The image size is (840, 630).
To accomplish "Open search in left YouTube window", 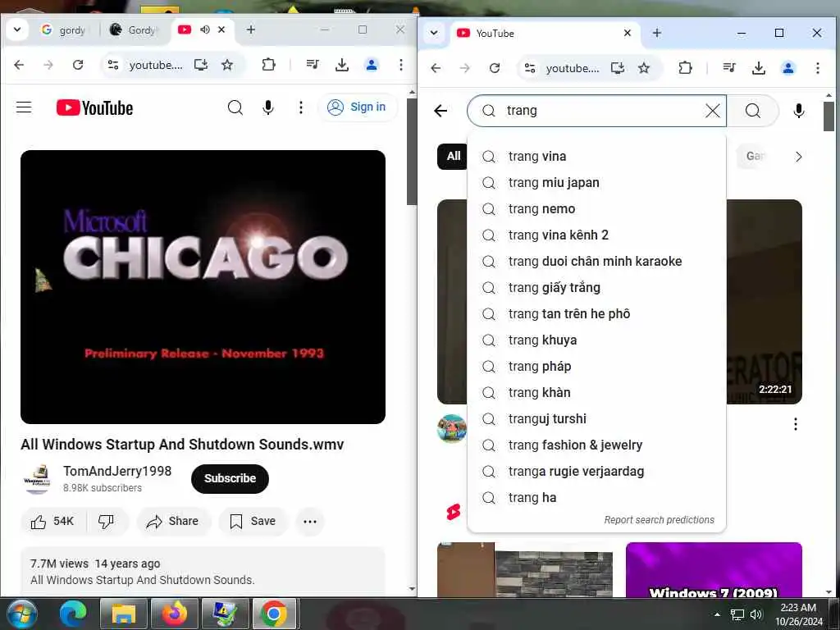I will tap(235, 107).
